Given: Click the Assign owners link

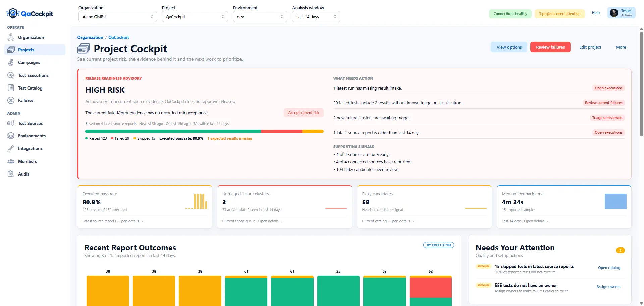Looking at the screenshot, I should [x=608, y=287].
